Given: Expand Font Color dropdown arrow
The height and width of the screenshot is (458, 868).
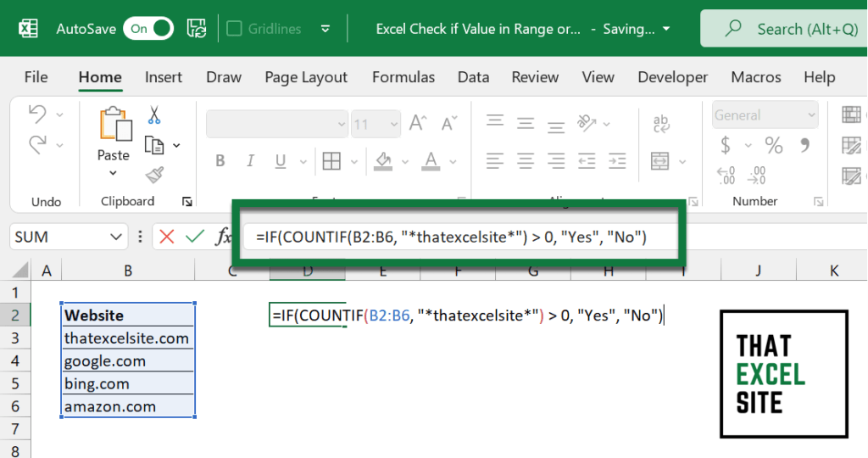Looking at the screenshot, I should [x=453, y=162].
